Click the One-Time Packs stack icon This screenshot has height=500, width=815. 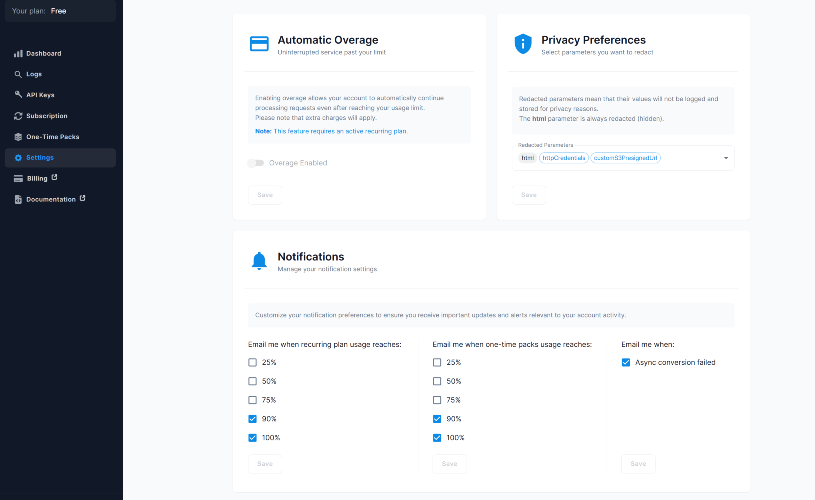tap(18, 137)
